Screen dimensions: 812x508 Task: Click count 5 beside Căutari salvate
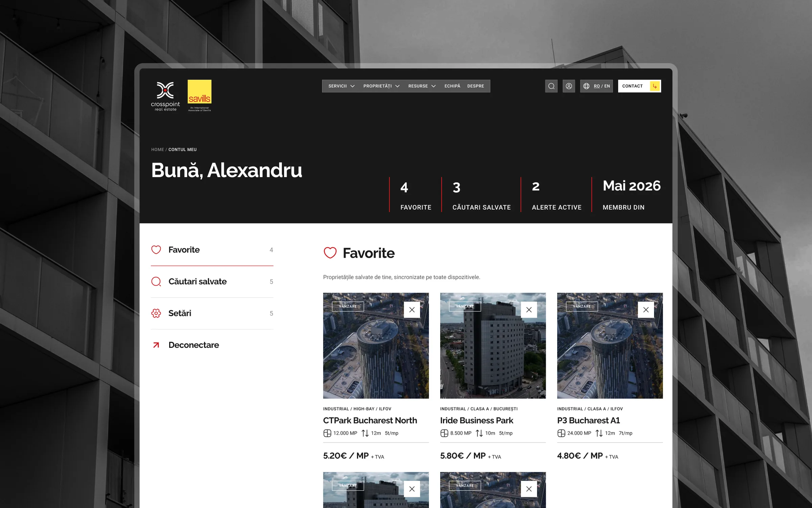coord(271,281)
